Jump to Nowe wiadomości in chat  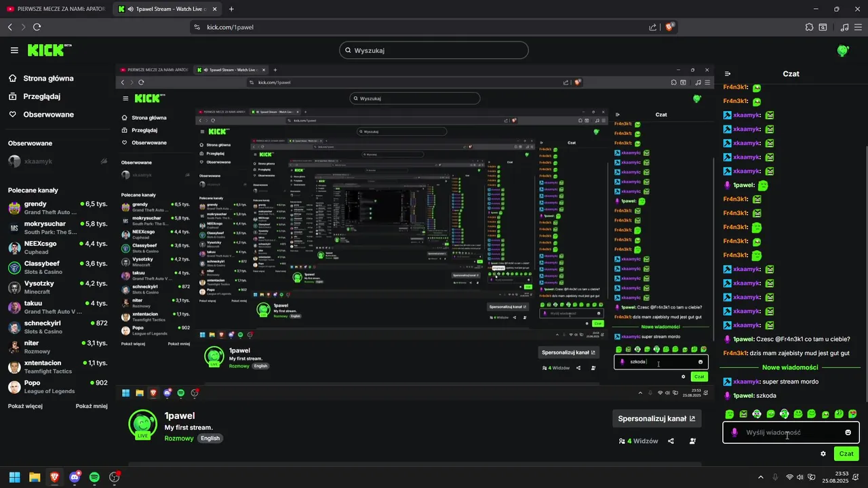pyautogui.click(x=790, y=367)
